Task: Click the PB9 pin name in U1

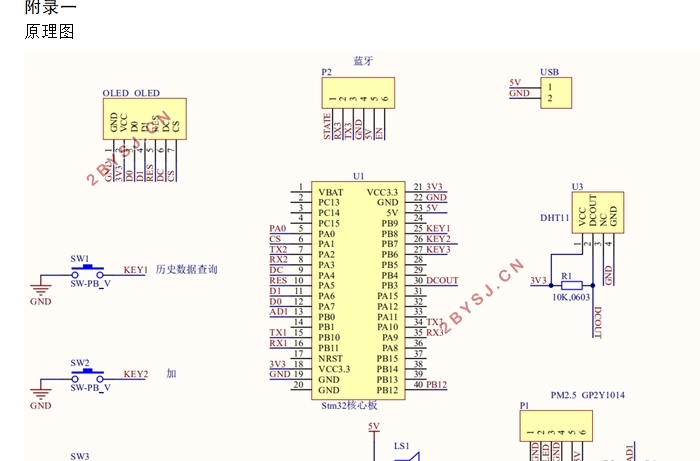Action: click(390, 224)
